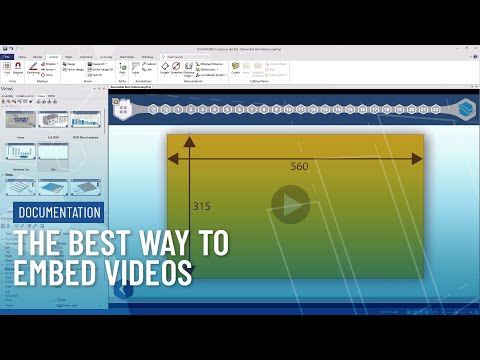Insert a Circle markup
This screenshot has height=360, width=480.
[x=47, y=75]
